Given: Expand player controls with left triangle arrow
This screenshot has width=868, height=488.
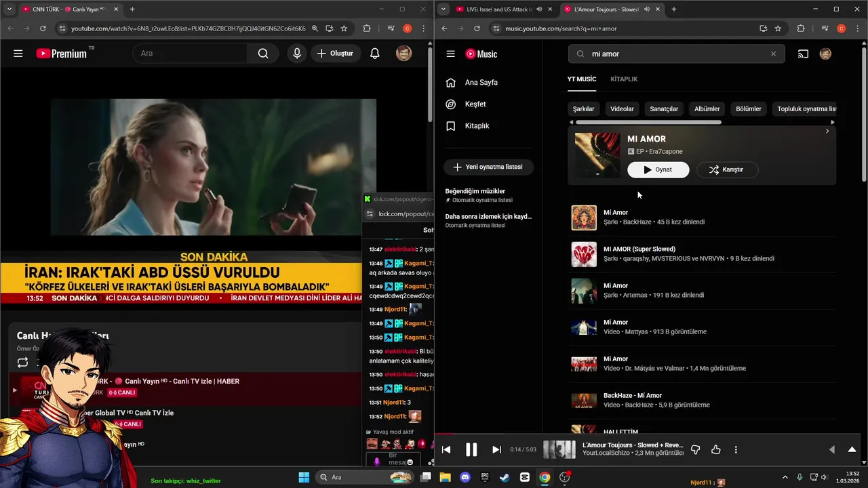Looking at the screenshot, I should 832,449.
